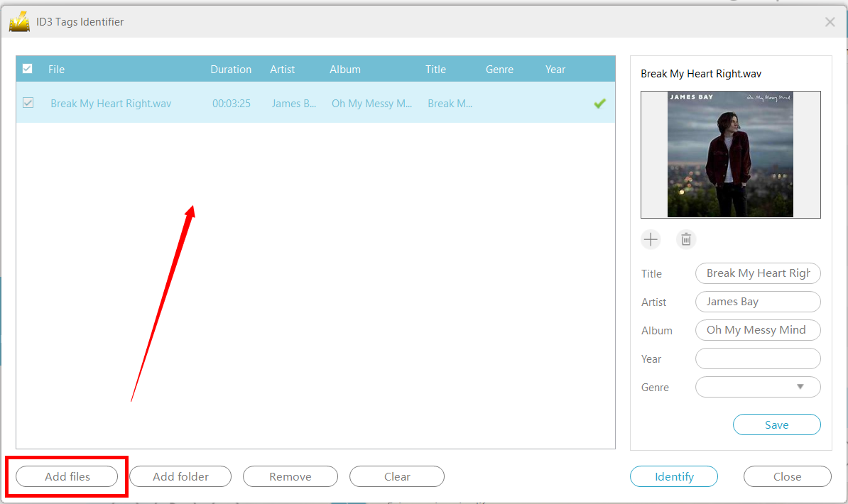This screenshot has height=504, width=848.
Task: Uncheck Break My Heart Right.wav checkbox
Action: click(28, 103)
